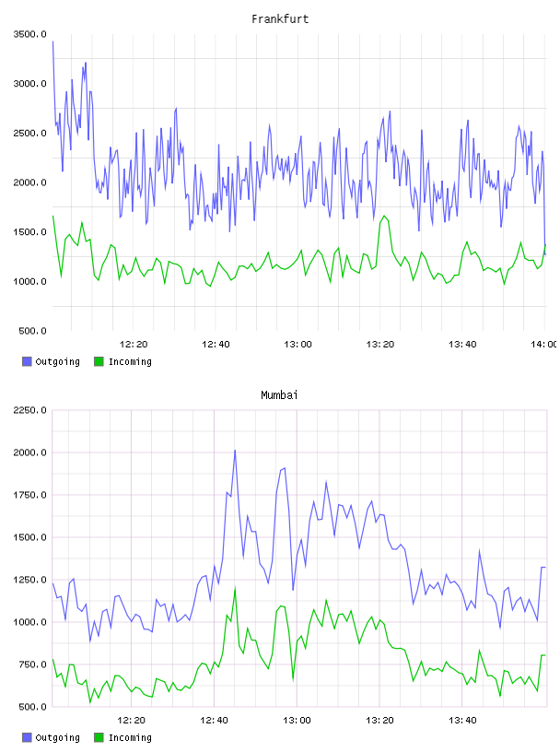
Task: Click the 500.0 y-axis label on Frankfurt chart
Action: [x=32, y=331]
